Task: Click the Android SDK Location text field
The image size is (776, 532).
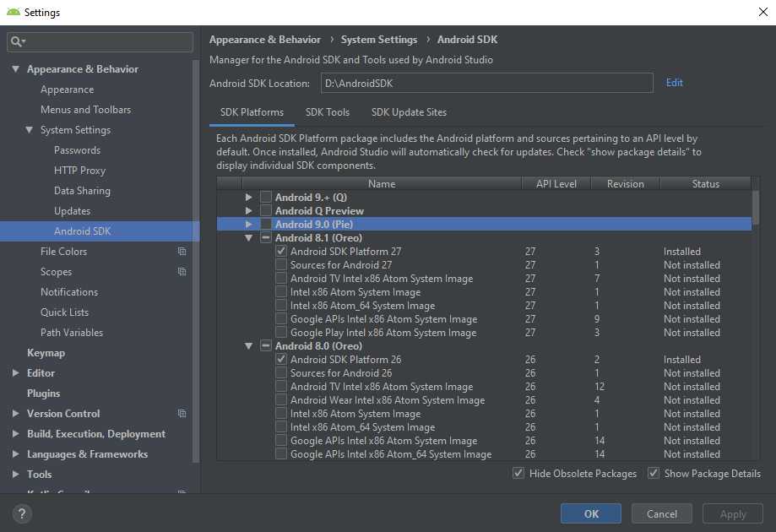Action: [x=487, y=83]
